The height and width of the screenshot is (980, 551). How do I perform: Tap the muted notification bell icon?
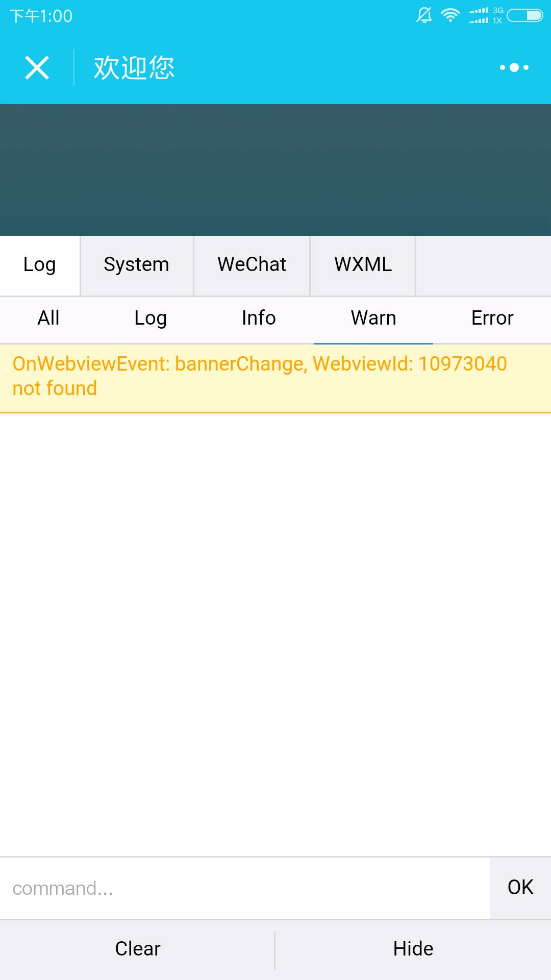pyautogui.click(x=424, y=15)
